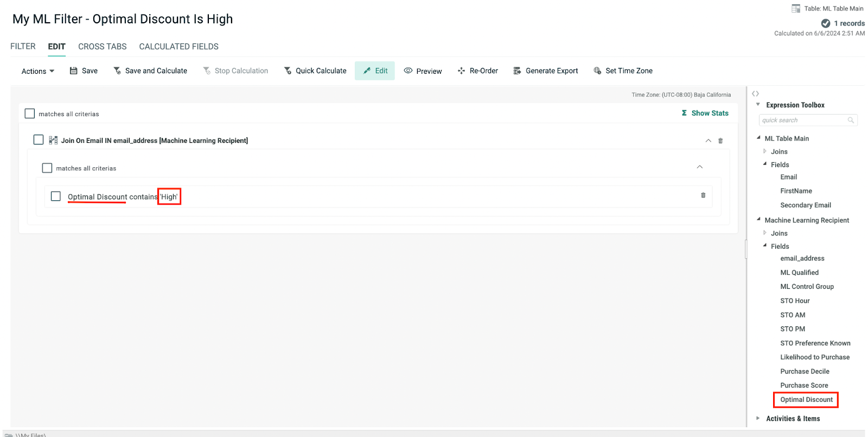This screenshot has width=868, height=437.
Task: Click the Generate Export icon
Action: click(x=517, y=71)
